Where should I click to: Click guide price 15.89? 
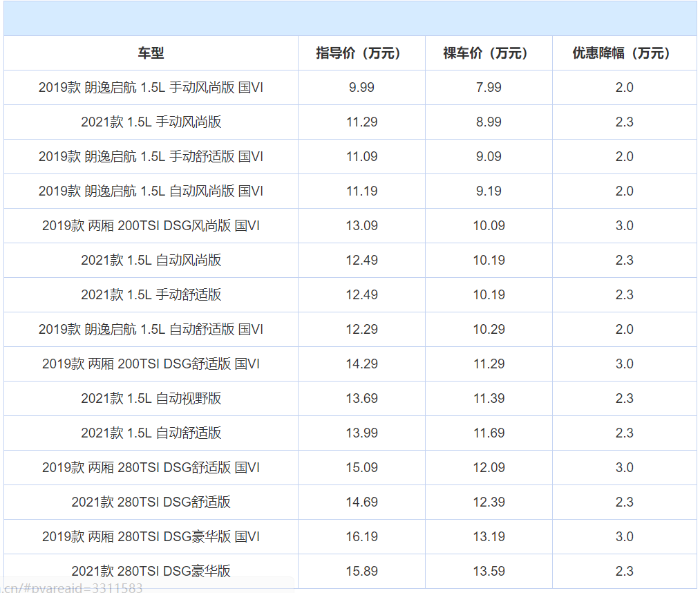(361, 571)
